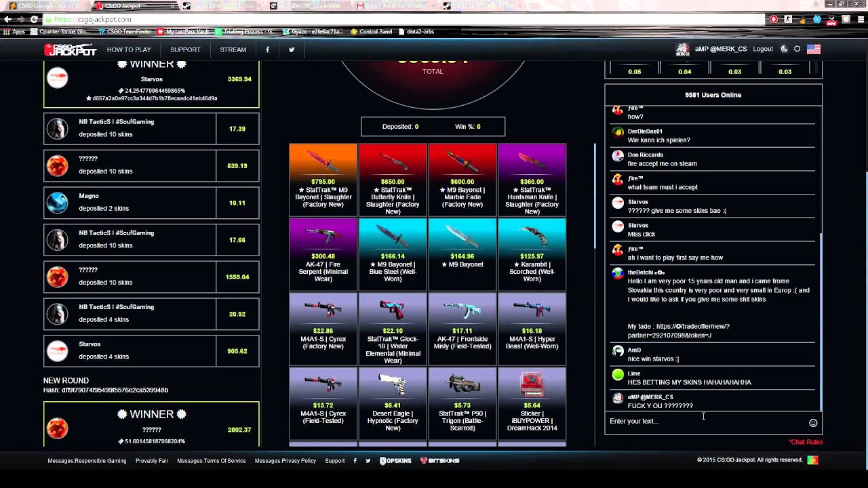868x488 pixels.
Task: Click trade offer URL in theBetchi message
Action: [678, 331]
